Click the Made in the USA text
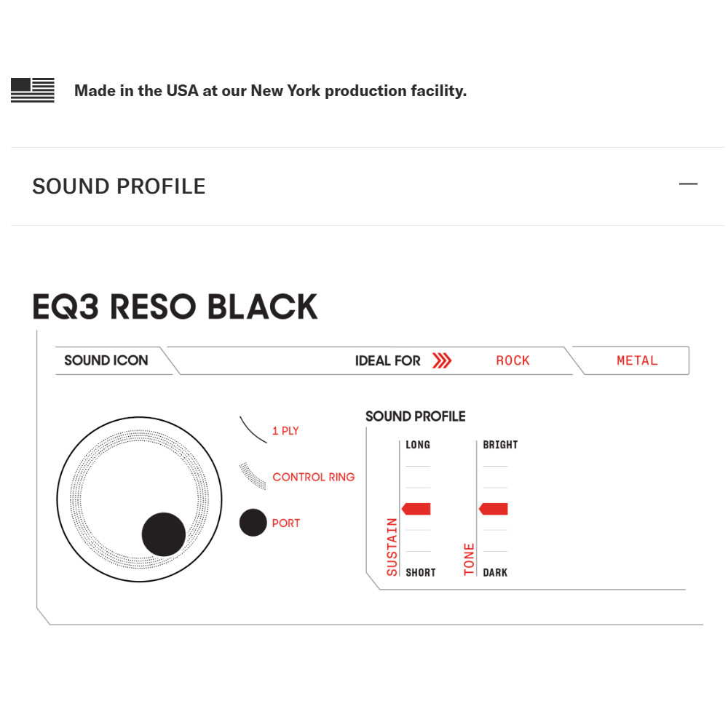The height and width of the screenshot is (728, 728). click(x=270, y=91)
